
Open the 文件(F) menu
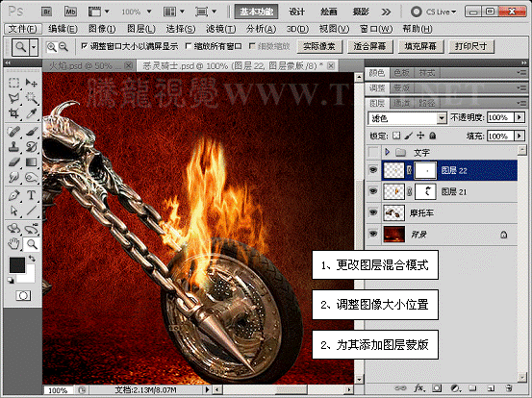pyautogui.click(x=23, y=29)
